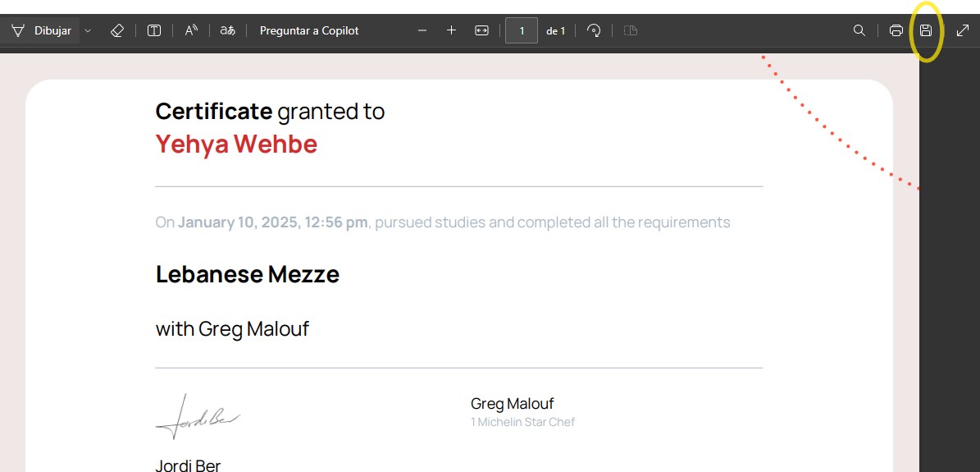Select the Dibujar draw tool

tap(42, 31)
